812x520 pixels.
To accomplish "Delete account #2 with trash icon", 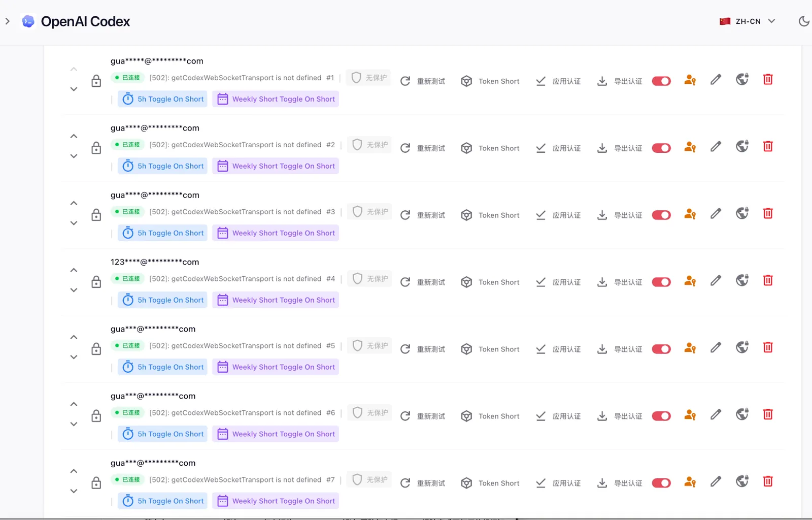I will pos(768,146).
